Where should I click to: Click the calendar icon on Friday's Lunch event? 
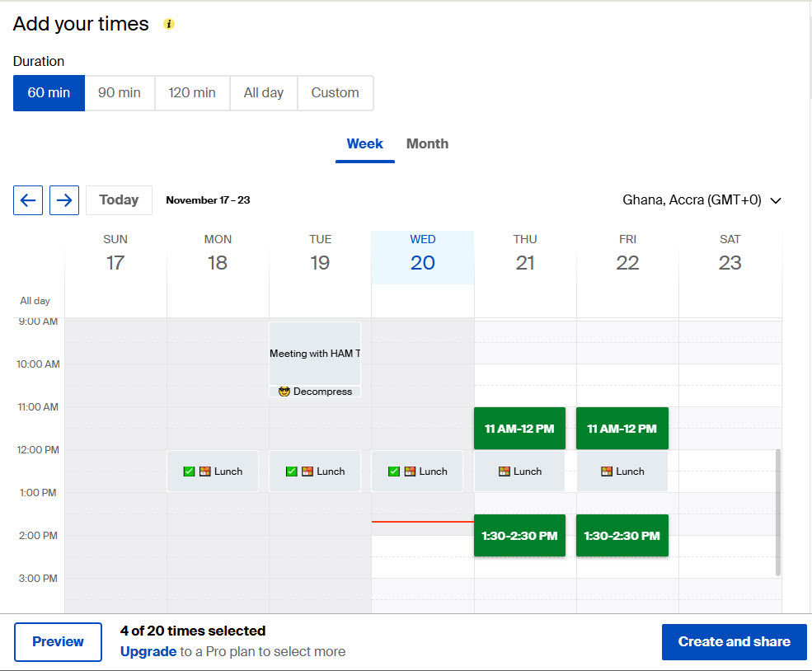(x=607, y=471)
